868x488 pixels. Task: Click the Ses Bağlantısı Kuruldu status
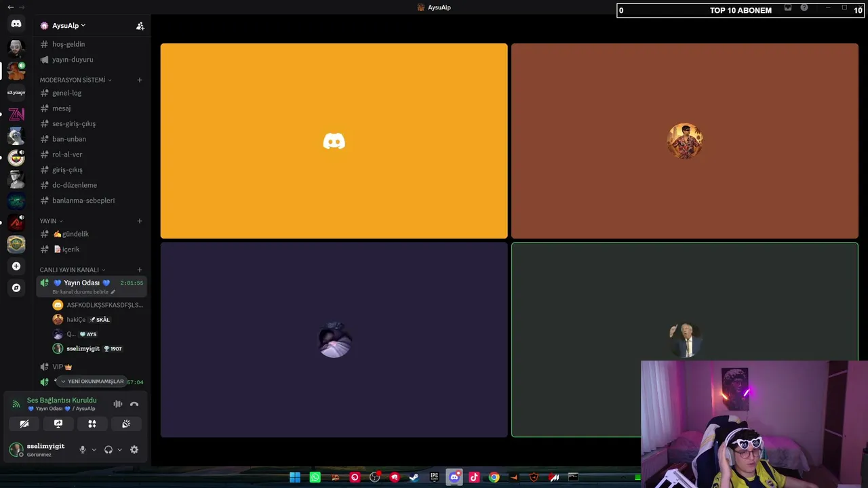[x=62, y=401]
